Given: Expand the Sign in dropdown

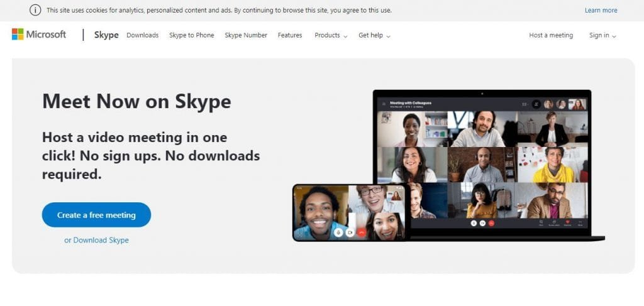Looking at the screenshot, I should pyautogui.click(x=602, y=35).
